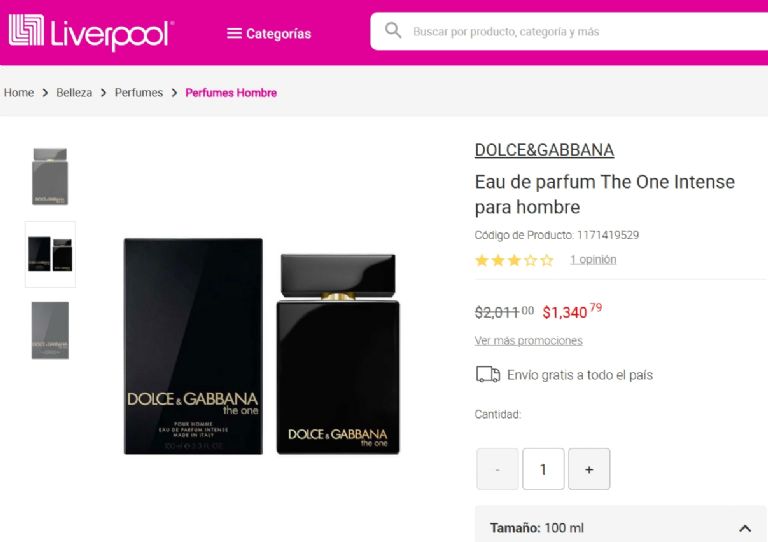Open the DOLCE&GABBANA brand link
Screen dimensions: 768x542
point(544,150)
